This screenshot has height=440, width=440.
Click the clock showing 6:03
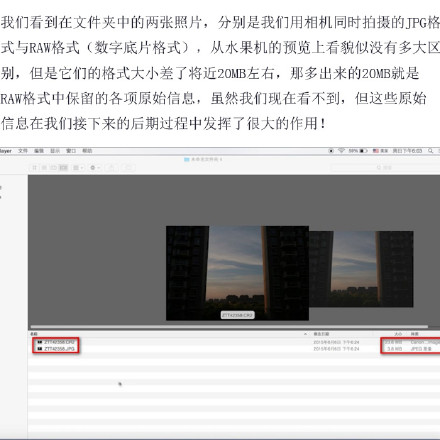tap(407, 151)
